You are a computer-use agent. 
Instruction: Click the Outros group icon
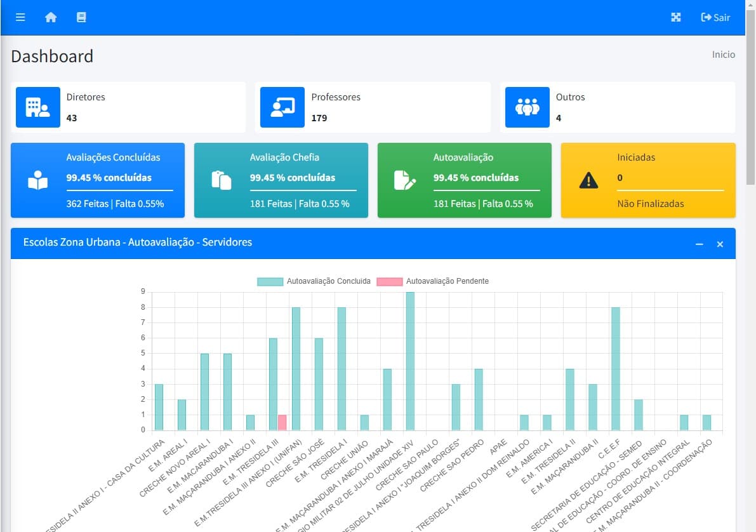pos(527,107)
